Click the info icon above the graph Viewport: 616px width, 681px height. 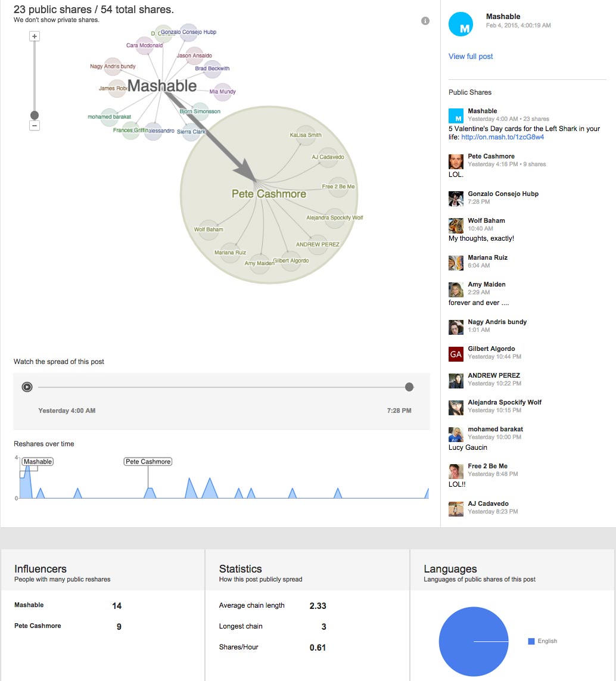coord(425,21)
